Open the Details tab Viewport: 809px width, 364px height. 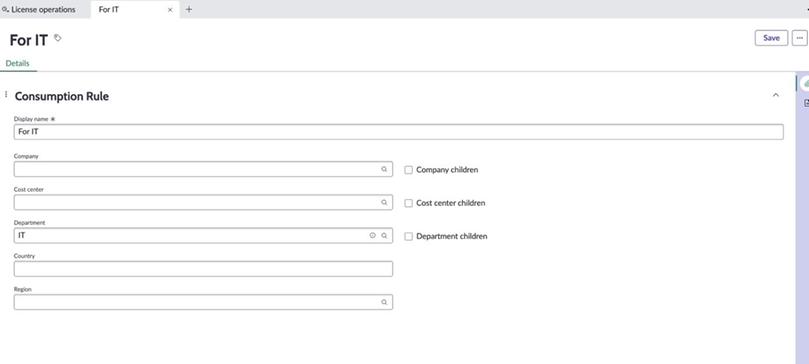click(x=18, y=63)
